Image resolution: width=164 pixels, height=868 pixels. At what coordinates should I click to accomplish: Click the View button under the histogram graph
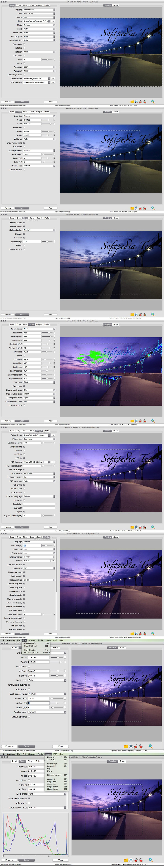click(x=60, y=860)
